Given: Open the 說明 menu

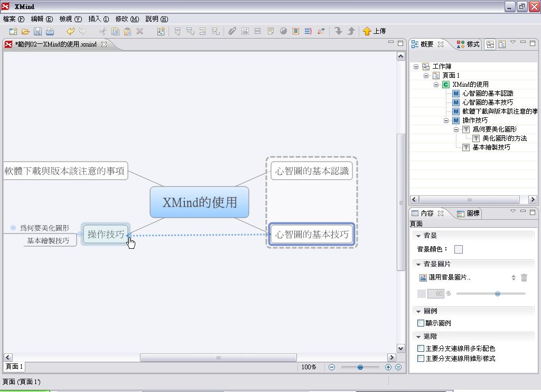Looking at the screenshot, I should [x=156, y=19].
